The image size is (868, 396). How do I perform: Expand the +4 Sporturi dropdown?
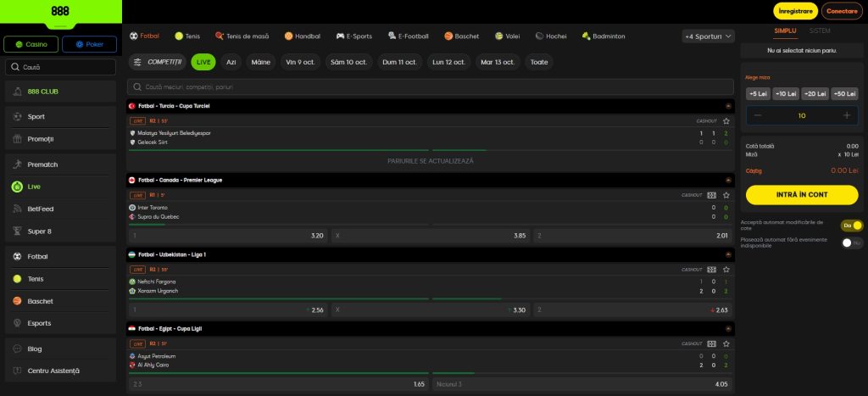[x=708, y=36]
